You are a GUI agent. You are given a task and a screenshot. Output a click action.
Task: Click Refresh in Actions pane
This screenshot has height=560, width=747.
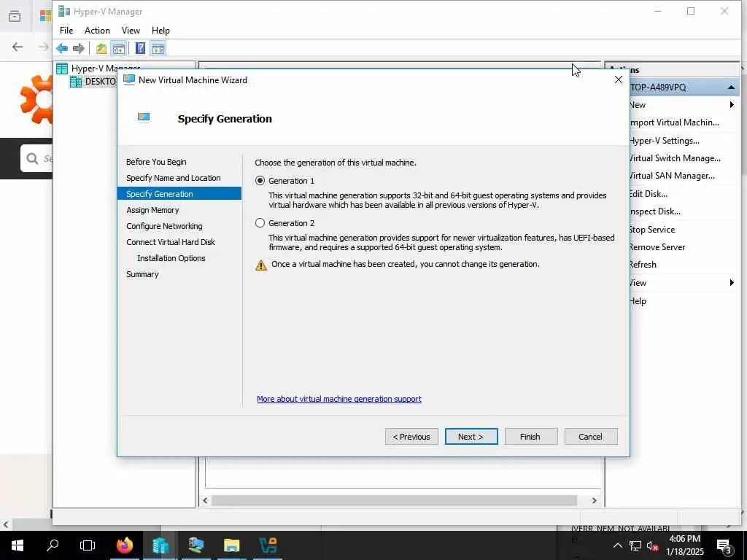tap(643, 265)
